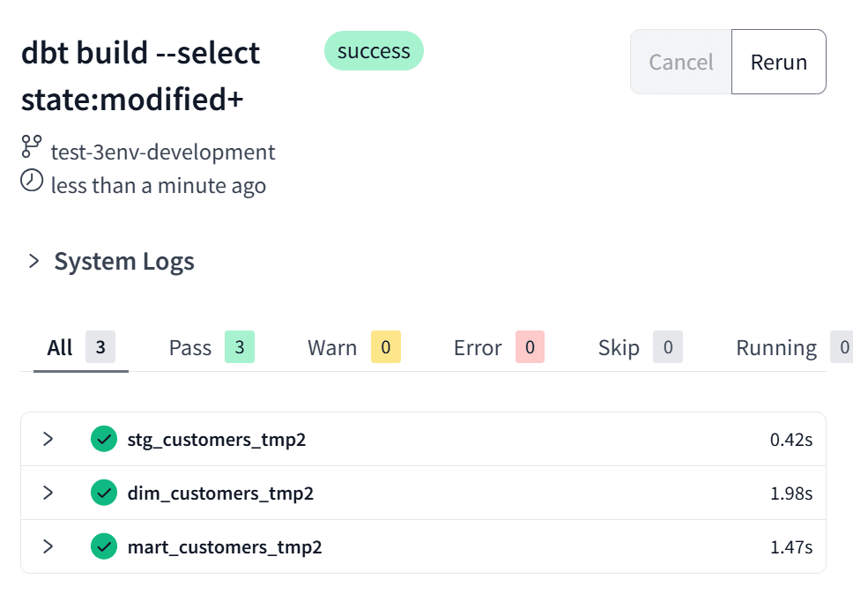View the Running tab
The height and width of the screenshot is (616, 853).
(794, 347)
